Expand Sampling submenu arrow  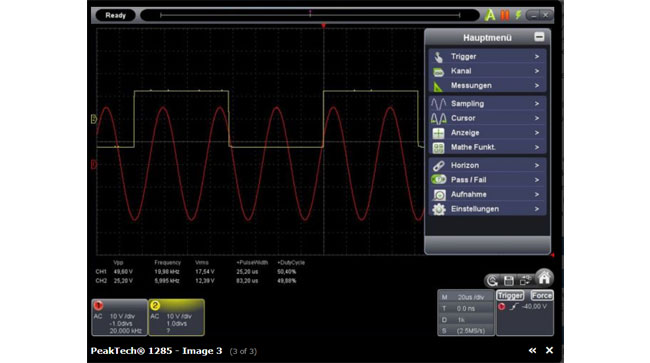(x=537, y=104)
